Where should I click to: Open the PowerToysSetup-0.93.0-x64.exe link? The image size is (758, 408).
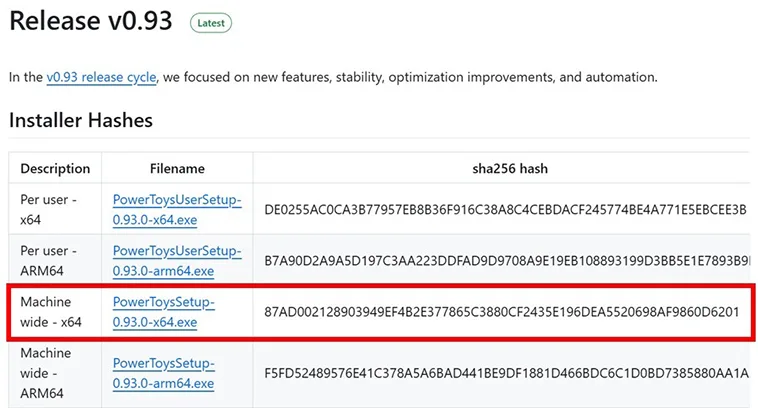[164, 312]
